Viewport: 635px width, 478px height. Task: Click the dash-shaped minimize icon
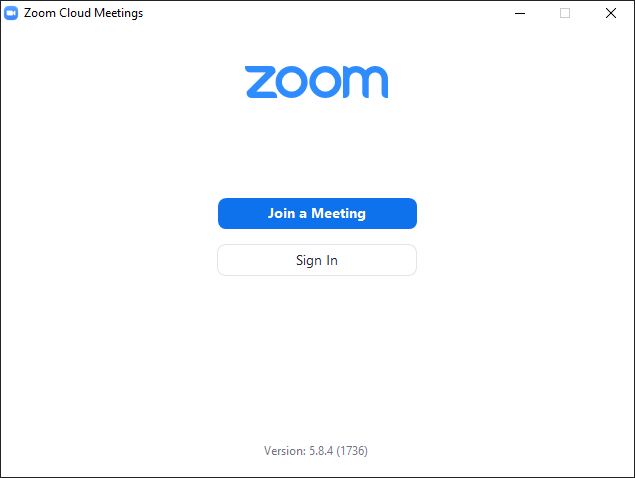pyautogui.click(x=520, y=13)
